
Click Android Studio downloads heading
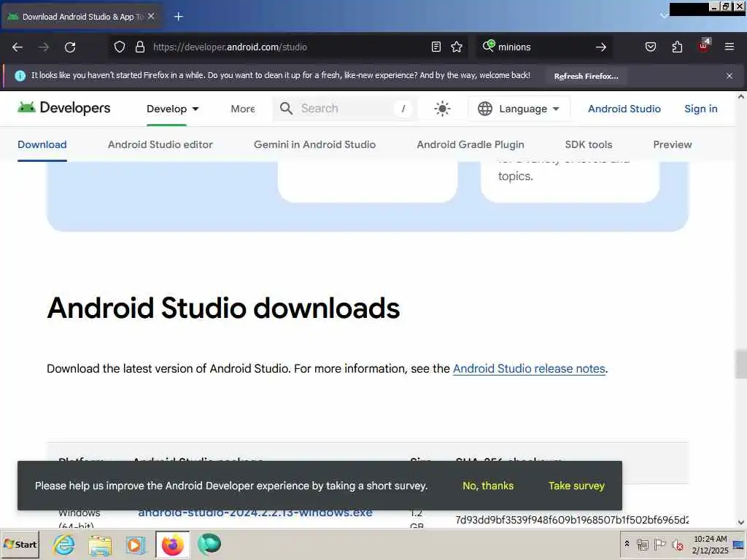[223, 308]
